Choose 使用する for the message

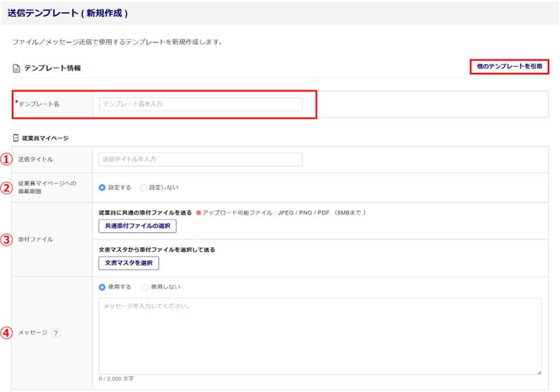[102, 287]
